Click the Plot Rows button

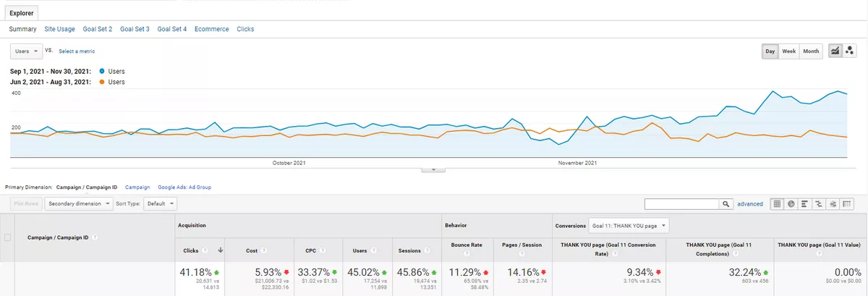(27, 204)
